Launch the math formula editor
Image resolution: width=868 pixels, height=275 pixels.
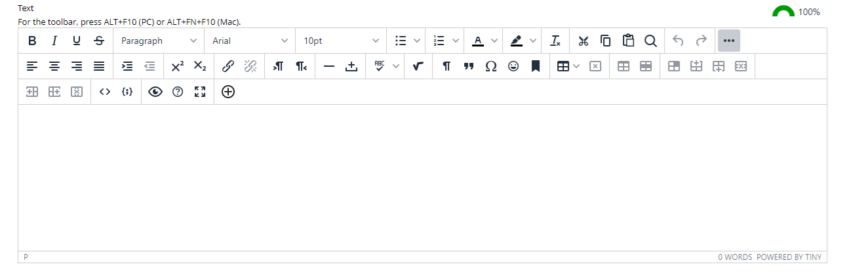pos(418,66)
